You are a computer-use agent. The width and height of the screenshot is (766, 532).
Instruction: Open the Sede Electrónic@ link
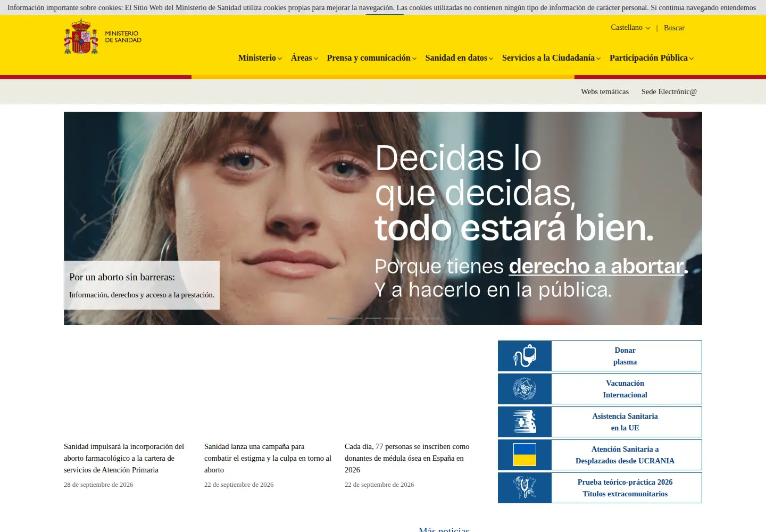tap(669, 92)
